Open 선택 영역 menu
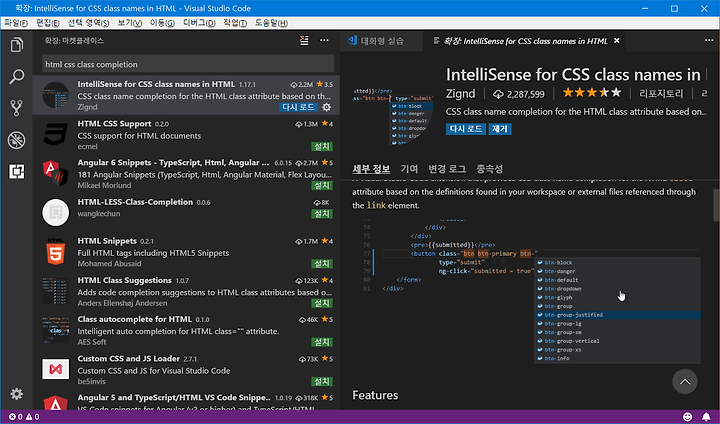The width and height of the screenshot is (720, 424). tap(89, 23)
